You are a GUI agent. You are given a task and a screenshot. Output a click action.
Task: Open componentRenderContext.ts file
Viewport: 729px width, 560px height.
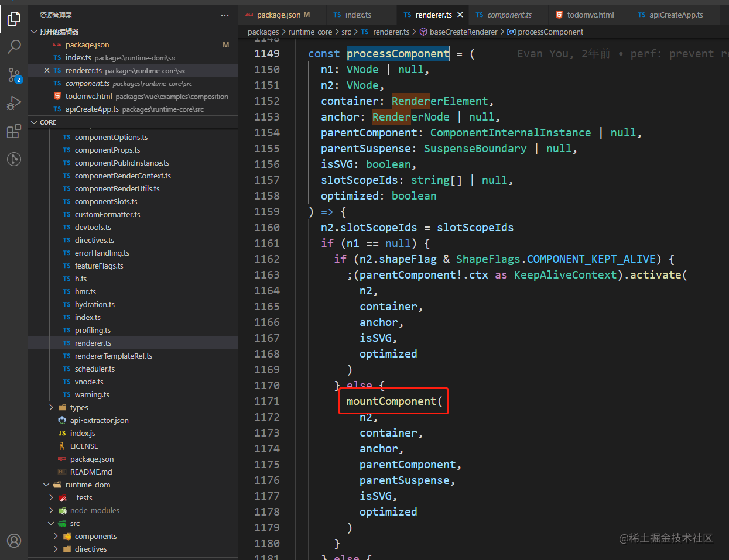123,176
